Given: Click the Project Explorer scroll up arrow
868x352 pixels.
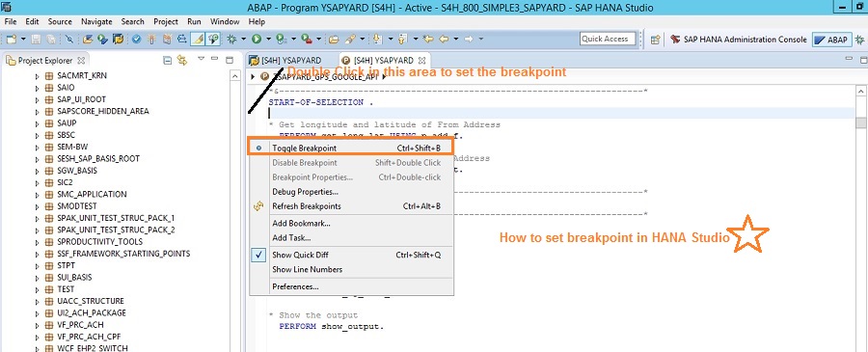Looking at the screenshot, I should coord(235,76).
